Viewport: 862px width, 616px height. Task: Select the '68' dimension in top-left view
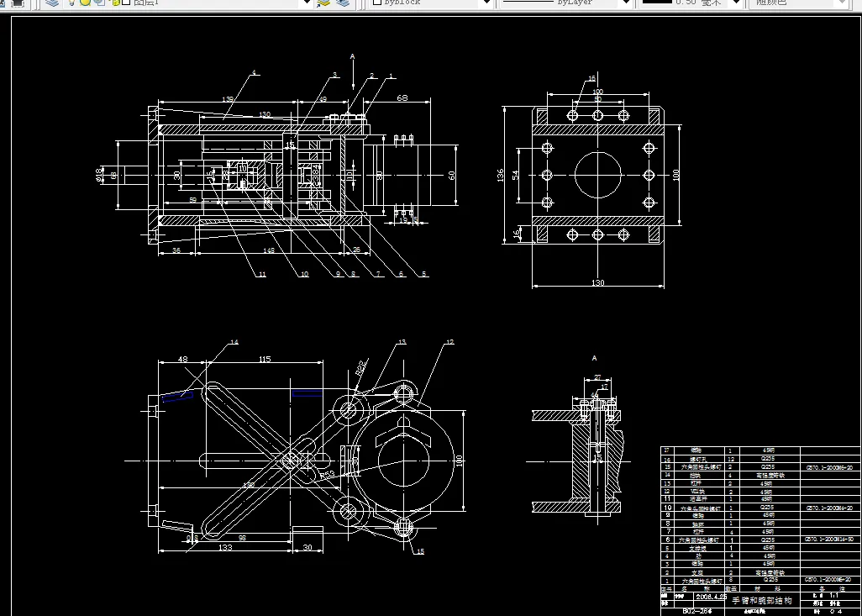(402, 97)
